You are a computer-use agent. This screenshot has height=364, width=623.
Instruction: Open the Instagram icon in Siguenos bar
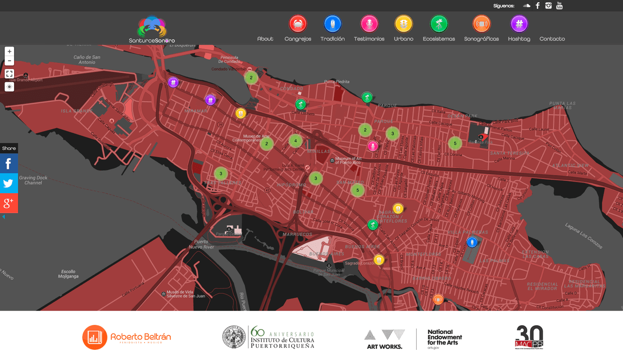coord(548,5)
